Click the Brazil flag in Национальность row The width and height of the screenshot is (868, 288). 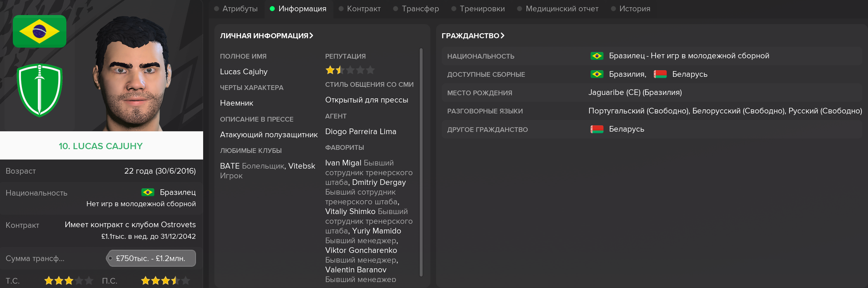pyautogui.click(x=597, y=56)
